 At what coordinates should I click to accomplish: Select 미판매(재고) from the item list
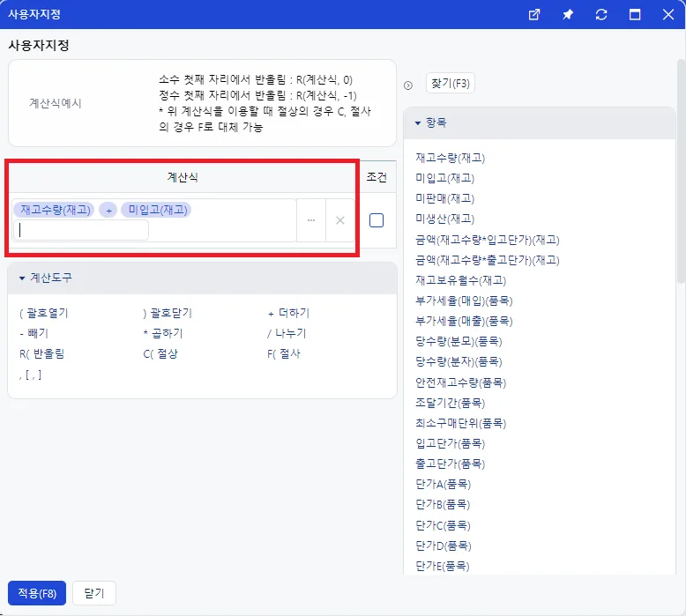[x=445, y=198]
